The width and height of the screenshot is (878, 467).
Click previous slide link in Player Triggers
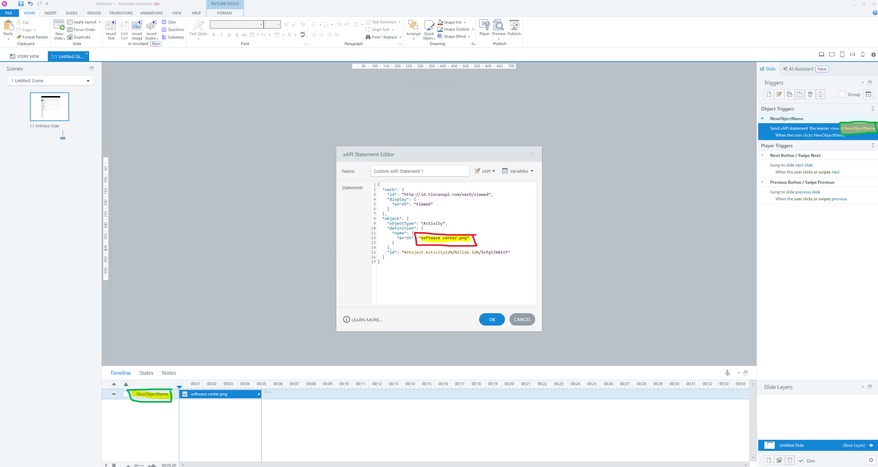click(x=808, y=192)
